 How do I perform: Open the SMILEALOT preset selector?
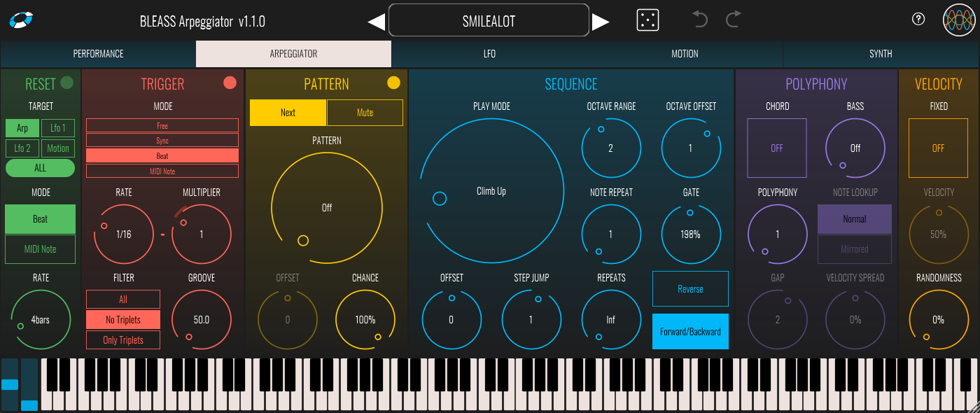click(x=489, y=20)
